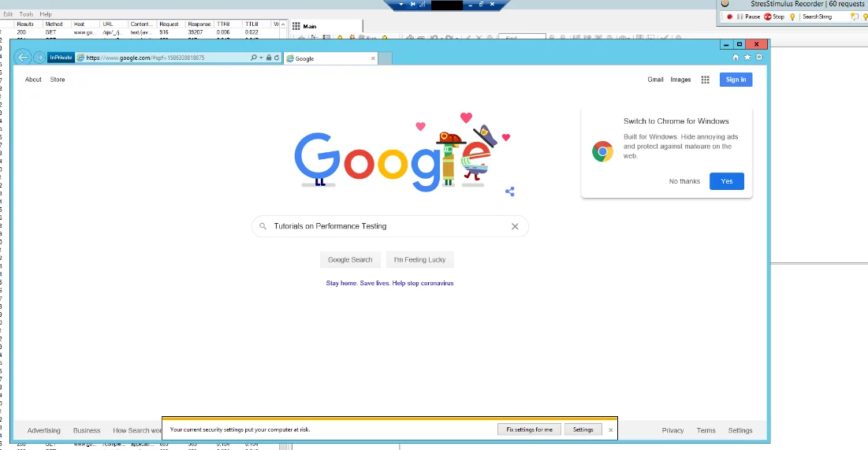Viewport: 868px width, 450px height.
Task: Open the About link on Google
Action: click(x=33, y=80)
